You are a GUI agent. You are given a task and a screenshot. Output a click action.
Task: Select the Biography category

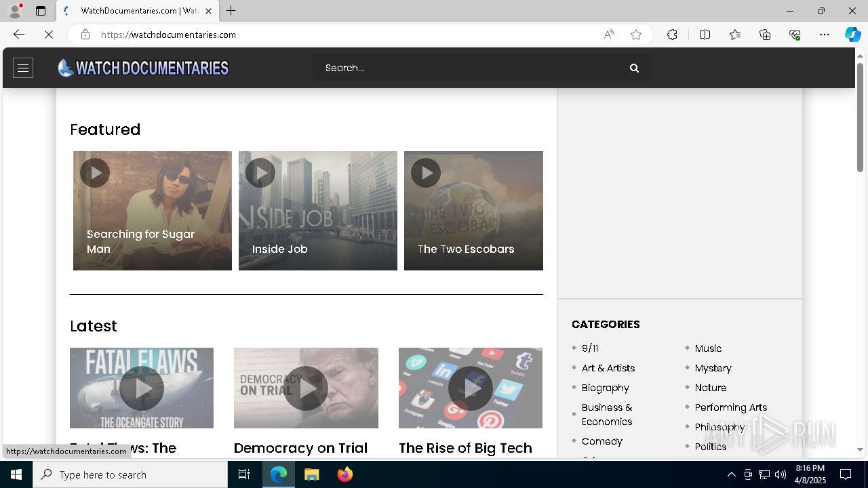[x=606, y=388]
